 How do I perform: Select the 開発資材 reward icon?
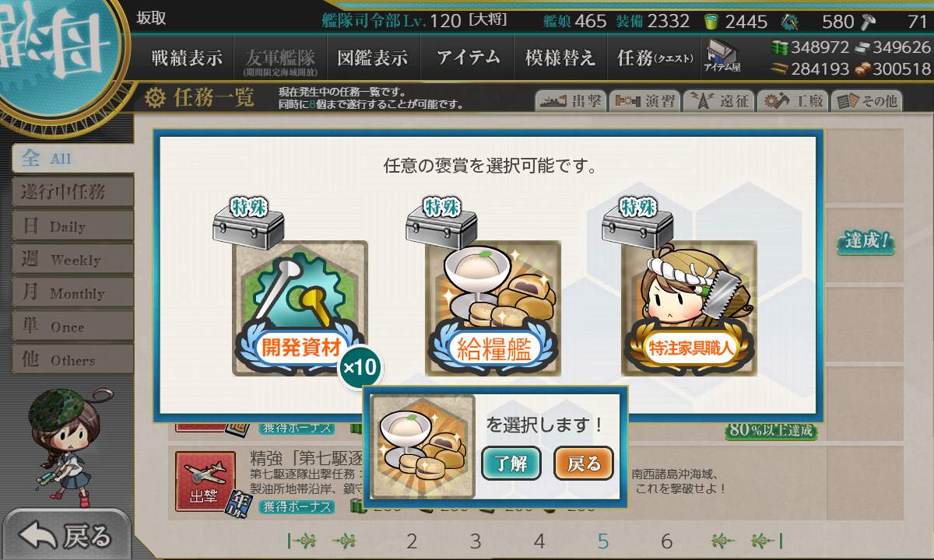(300, 309)
